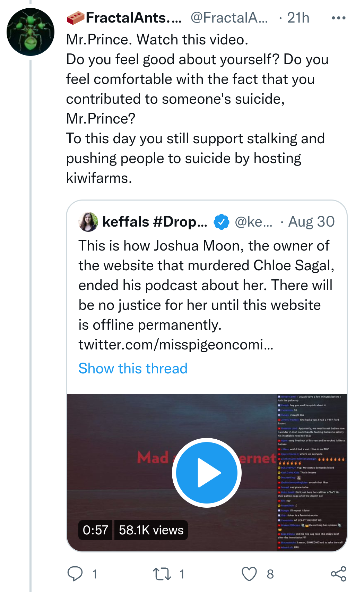Click keffals blue verified badge
364x592 pixels.
pyautogui.click(x=222, y=222)
